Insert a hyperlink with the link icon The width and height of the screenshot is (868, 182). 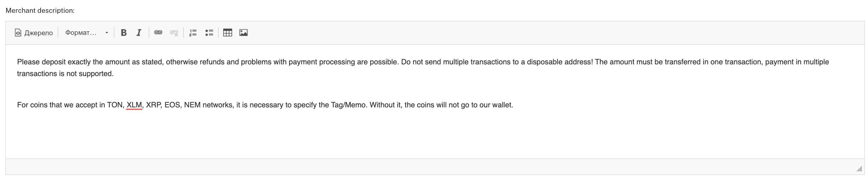[158, 33]
